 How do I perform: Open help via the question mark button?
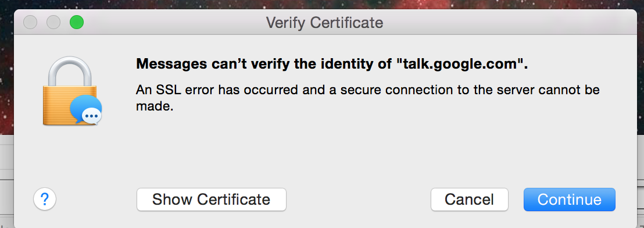click(44, 199)
